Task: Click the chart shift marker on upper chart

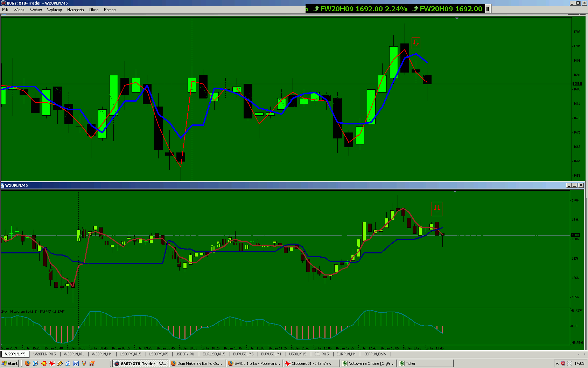Action: pyautogui.click(x=457, y=18)
